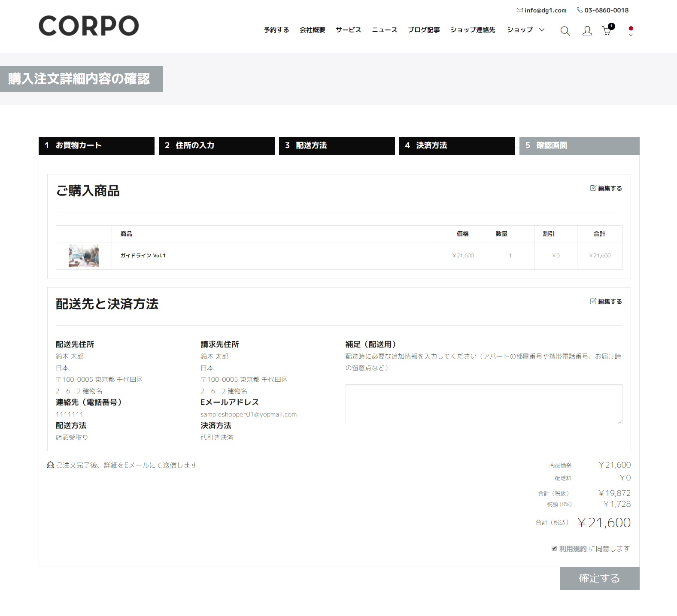Go to step 3 配送方法
Screen dimensions: 677x616
[337, 145]
